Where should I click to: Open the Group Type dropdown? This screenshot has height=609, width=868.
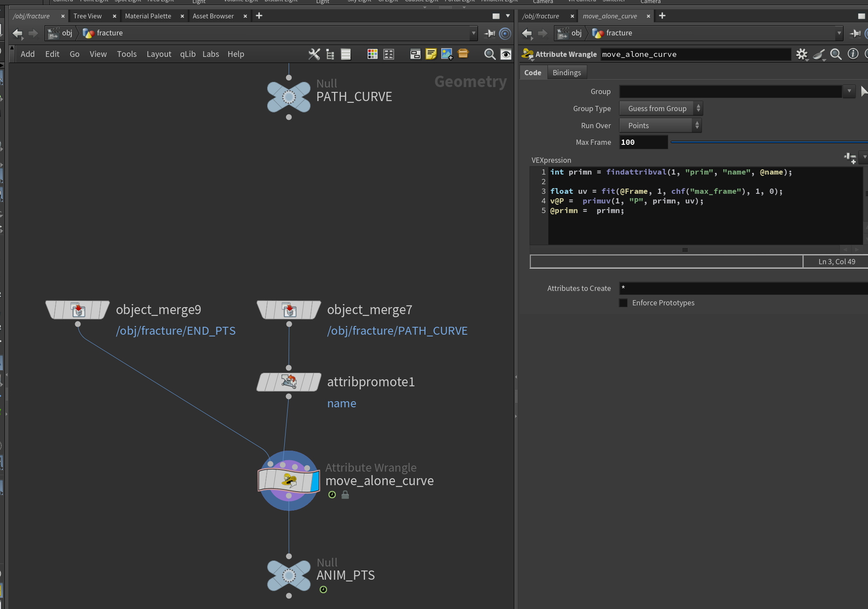pos(661,108)
